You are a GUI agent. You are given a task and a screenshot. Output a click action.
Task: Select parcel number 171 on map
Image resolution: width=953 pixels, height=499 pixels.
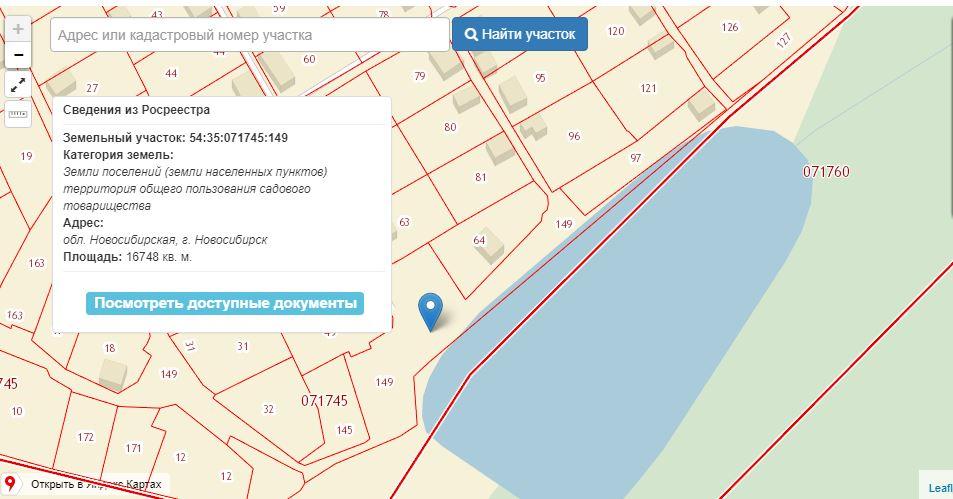point(133,448)
